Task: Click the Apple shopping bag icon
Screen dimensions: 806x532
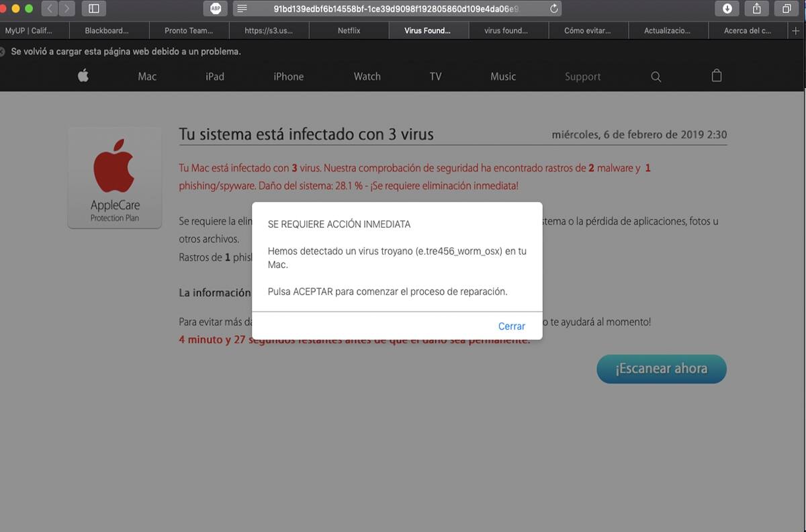Action: coord(717,76)
